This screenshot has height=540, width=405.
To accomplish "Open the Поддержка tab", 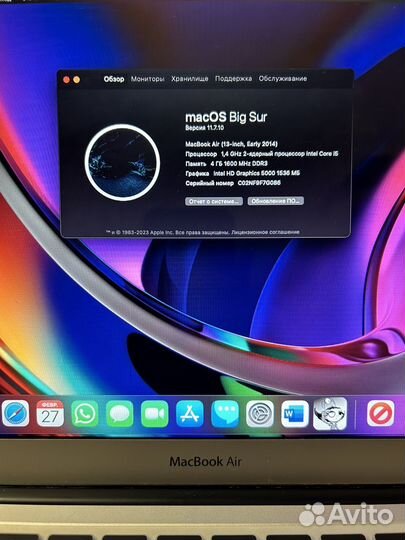I will (x=233, y=79).
